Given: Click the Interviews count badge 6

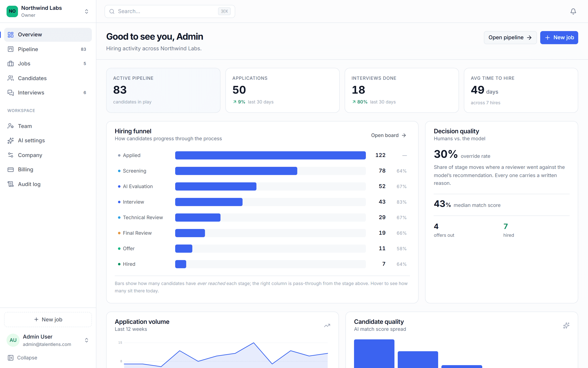Looking at the screenshot, I should point(85,92).
